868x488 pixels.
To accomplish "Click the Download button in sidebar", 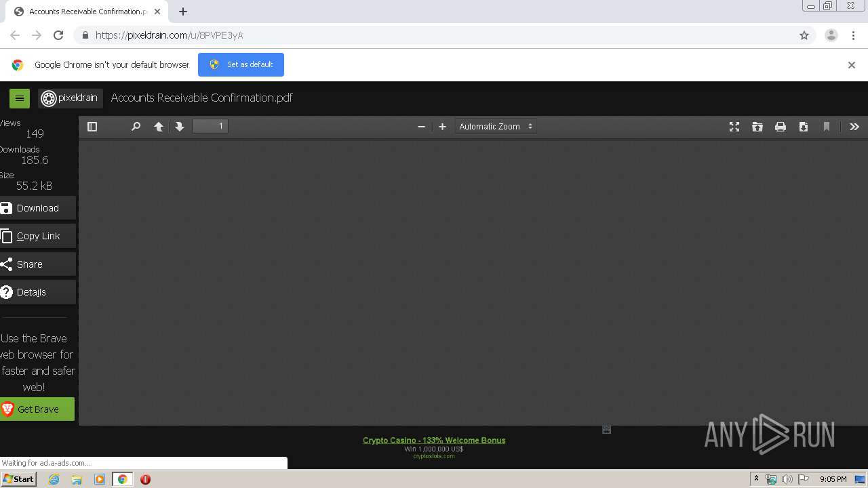I will [38, 208].
